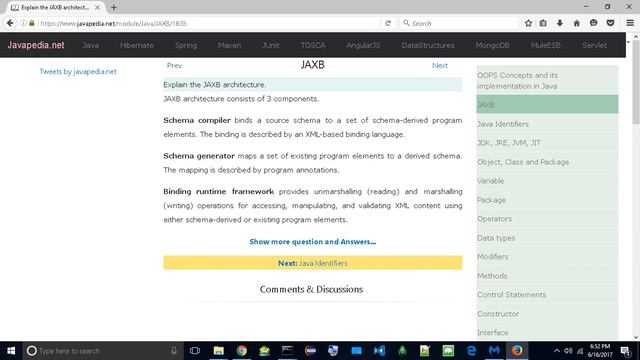Click 'Show more question and Answers...' link

pyautogui.click(x=313, y=242)
